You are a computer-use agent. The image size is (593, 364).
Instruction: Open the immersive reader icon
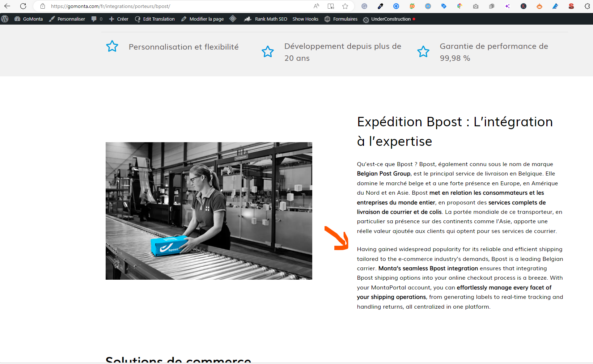[331, 6]
